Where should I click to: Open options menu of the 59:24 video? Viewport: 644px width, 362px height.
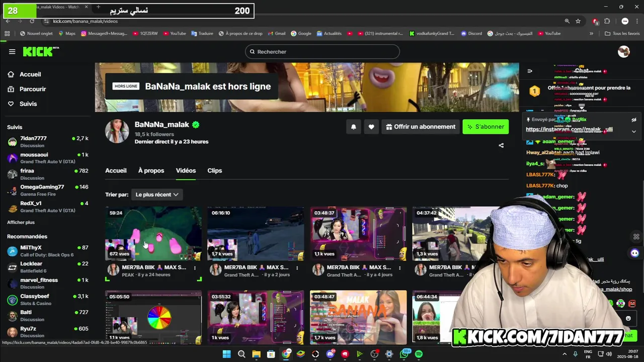[195, 268]
